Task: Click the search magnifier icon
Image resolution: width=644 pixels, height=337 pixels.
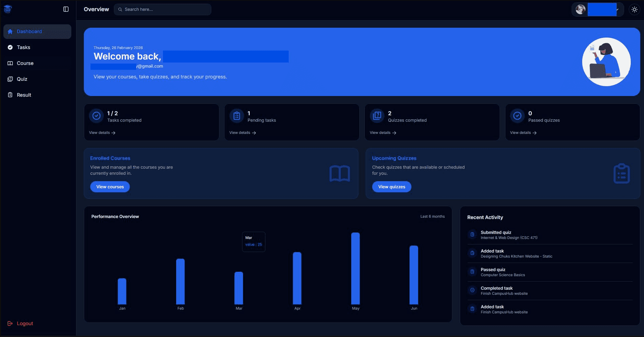Action: point(120,9)
